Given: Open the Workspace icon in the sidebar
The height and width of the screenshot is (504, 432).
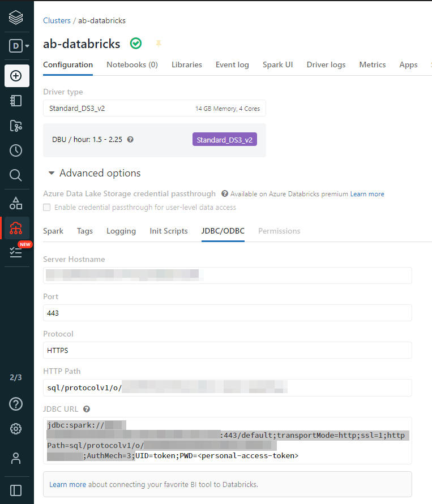Looking at the screenshot, I should point(17,101).
